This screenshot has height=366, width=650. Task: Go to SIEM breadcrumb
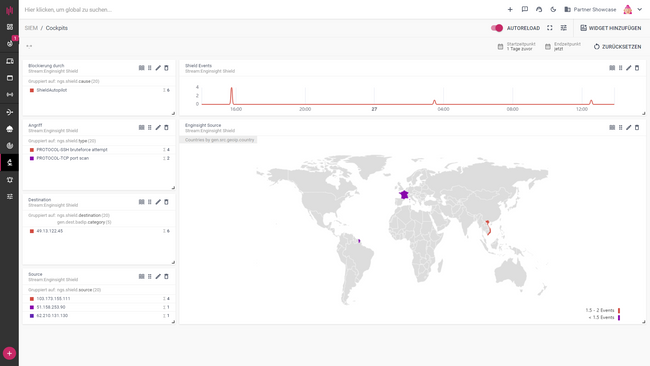click(31, 28)
